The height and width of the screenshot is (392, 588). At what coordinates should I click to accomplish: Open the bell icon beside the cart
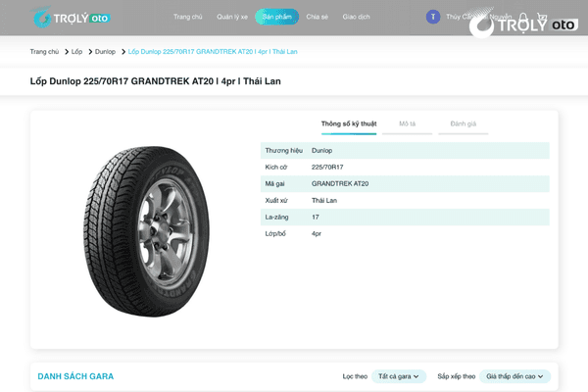coord(523,17)
